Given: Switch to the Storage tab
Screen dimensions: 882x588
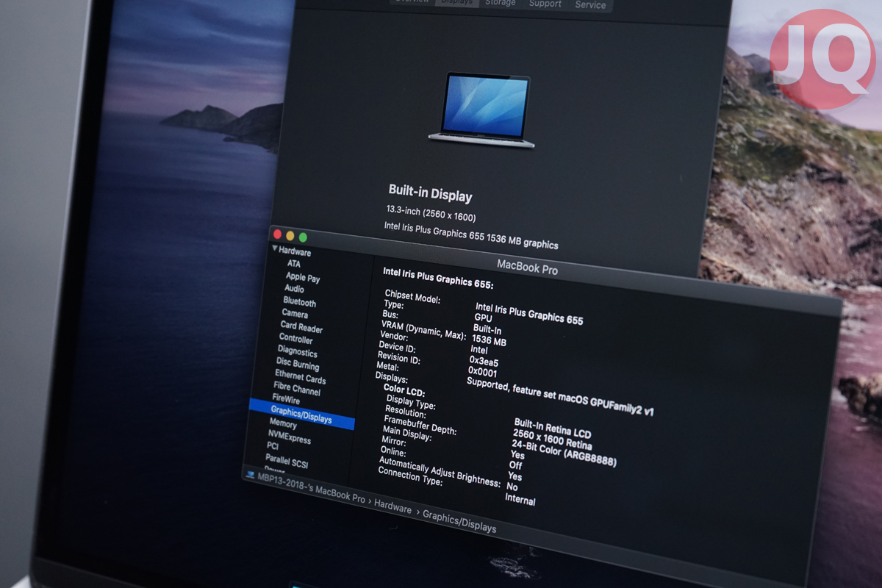Looking at the screenshot, I should (x=500, y=2).
